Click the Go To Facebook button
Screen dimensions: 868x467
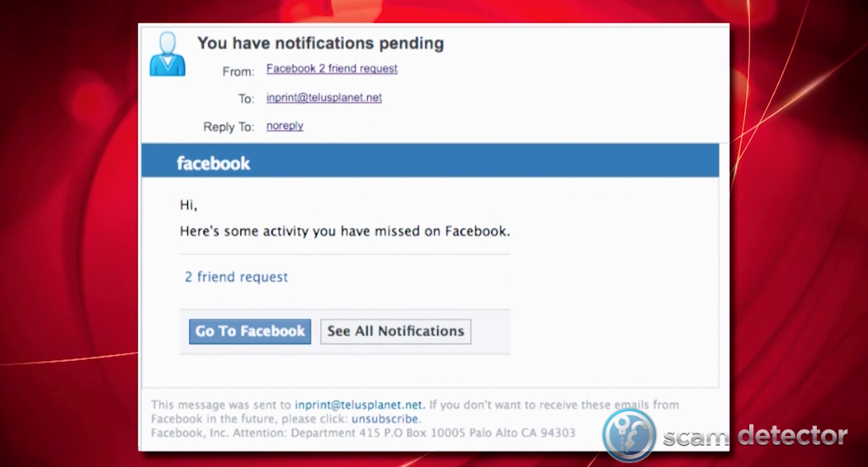[250, 332]
